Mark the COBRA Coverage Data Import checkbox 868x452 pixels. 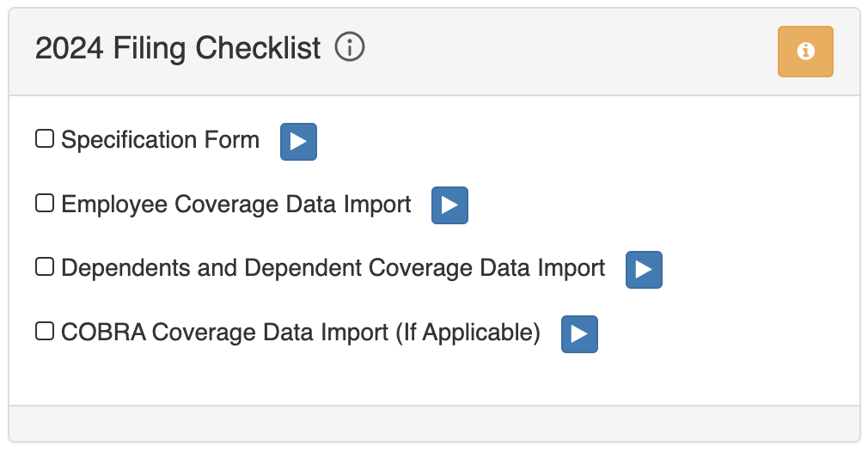point(44,331)
